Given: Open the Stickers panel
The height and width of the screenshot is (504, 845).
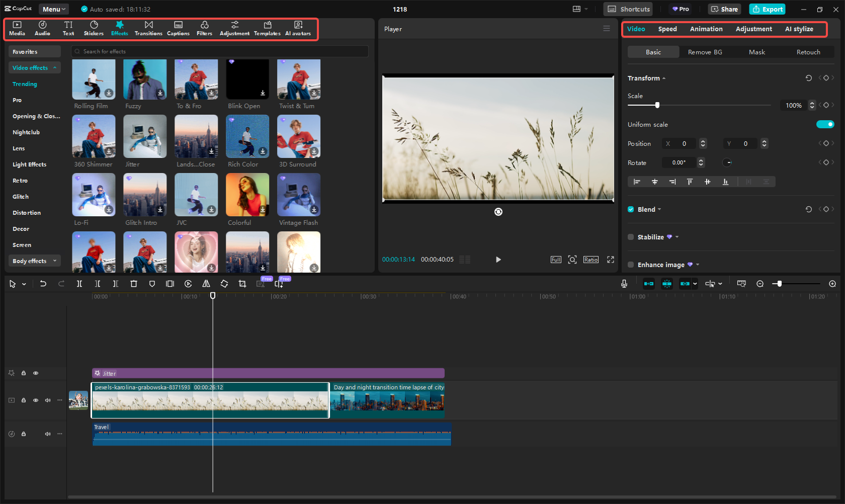Looking at the screenshot, I should [94, 28].
